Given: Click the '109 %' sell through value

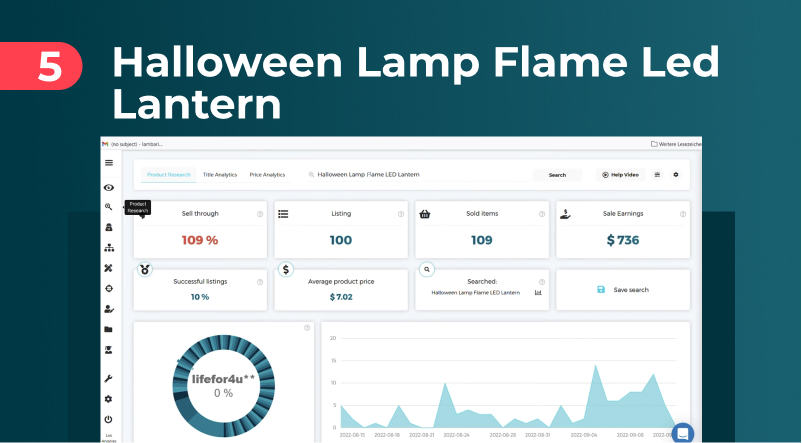Looking at the screenshot, I should 200,240.
